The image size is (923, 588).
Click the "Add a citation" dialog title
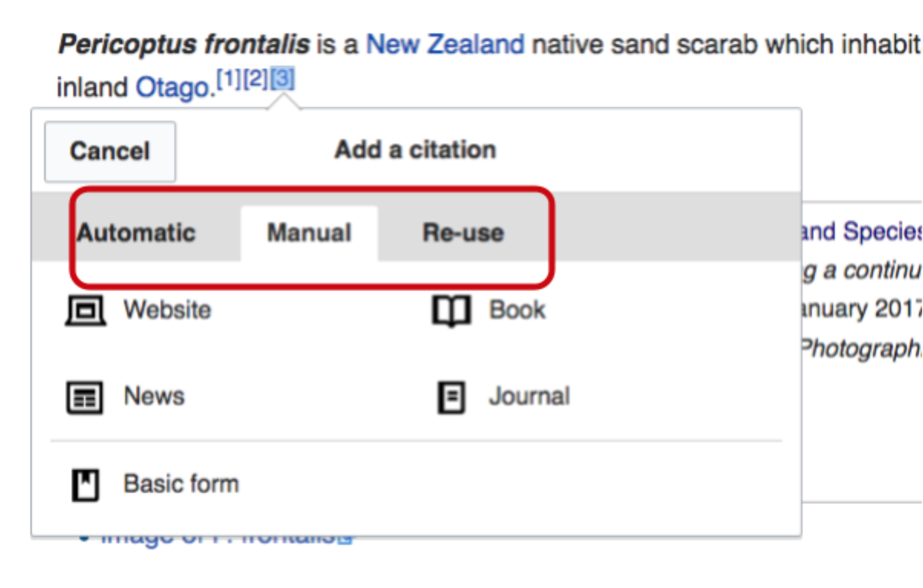tap(415, 149)
